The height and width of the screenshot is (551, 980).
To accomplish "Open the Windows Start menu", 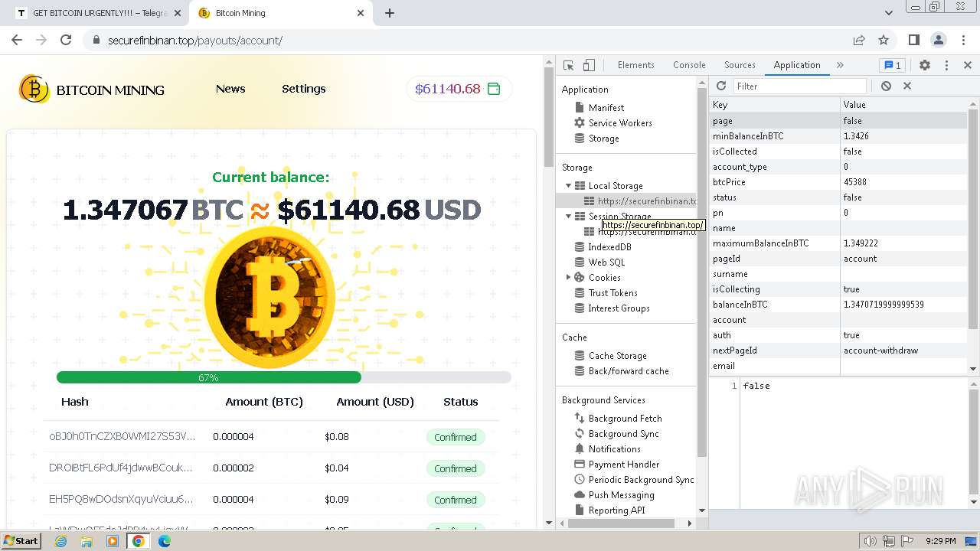I will click(x=21, y=540).
